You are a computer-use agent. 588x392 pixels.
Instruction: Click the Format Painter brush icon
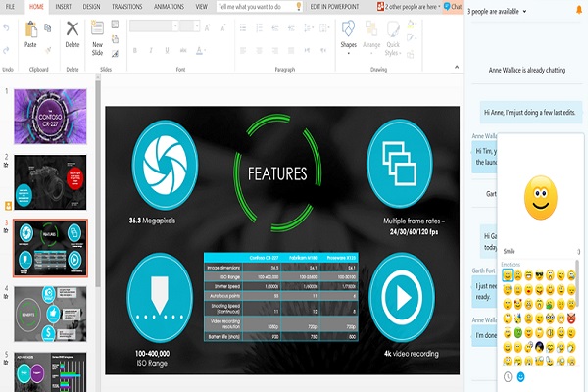point(48,50)
